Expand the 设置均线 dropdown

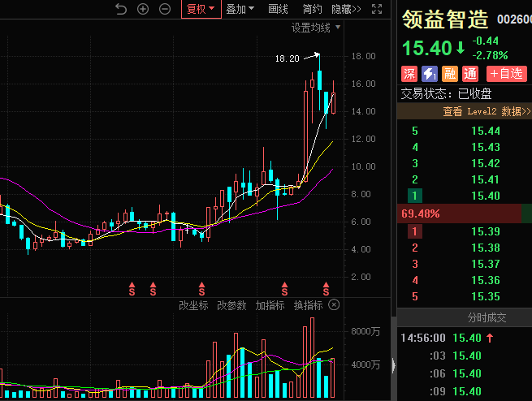(317, 28)
